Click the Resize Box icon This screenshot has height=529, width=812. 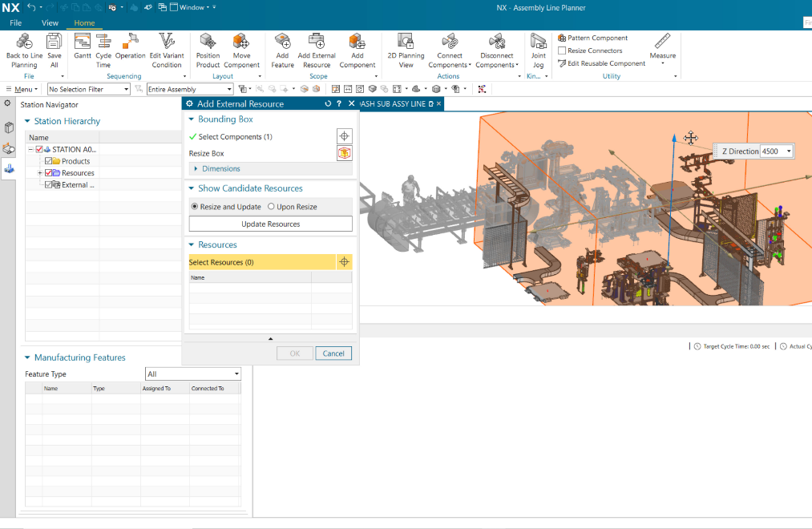(x=345, y=153)
